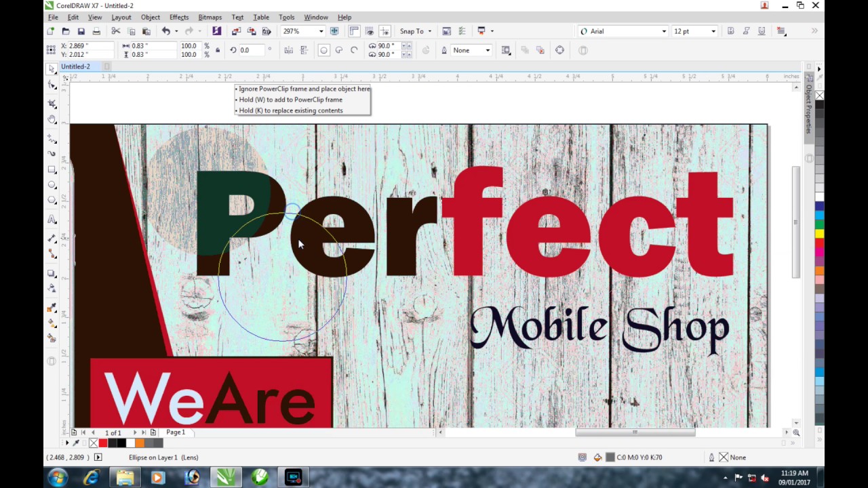Image resolution: width=868 pixels, height=488 pixels.
Task: Open 12 pt font size dropdown
Action: tap(713, 31)
